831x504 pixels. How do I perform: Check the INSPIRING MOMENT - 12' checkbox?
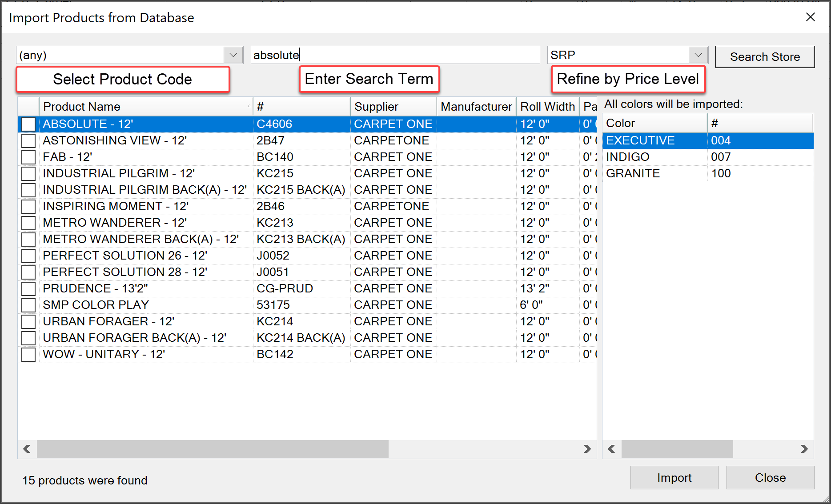point(28,206)
